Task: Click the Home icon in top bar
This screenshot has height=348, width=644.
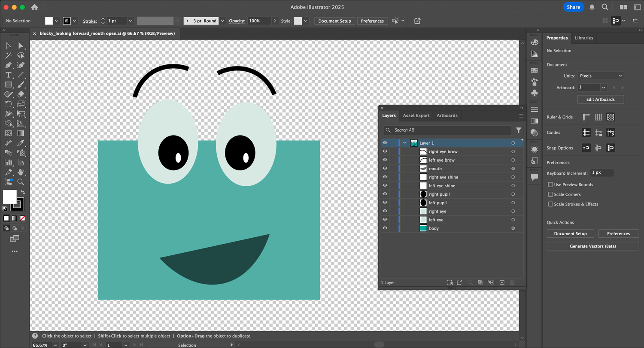Action: point(34,7)
